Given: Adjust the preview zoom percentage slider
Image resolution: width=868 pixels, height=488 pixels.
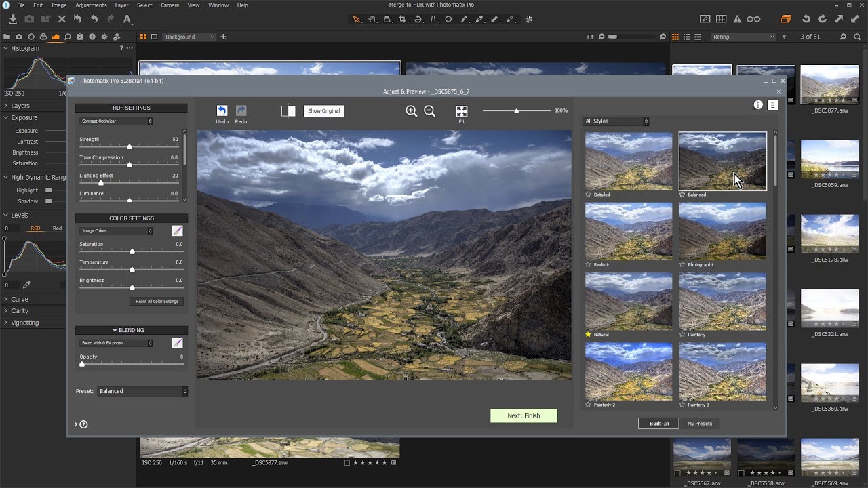Looking at the screenshot, I should coord(517,110).
